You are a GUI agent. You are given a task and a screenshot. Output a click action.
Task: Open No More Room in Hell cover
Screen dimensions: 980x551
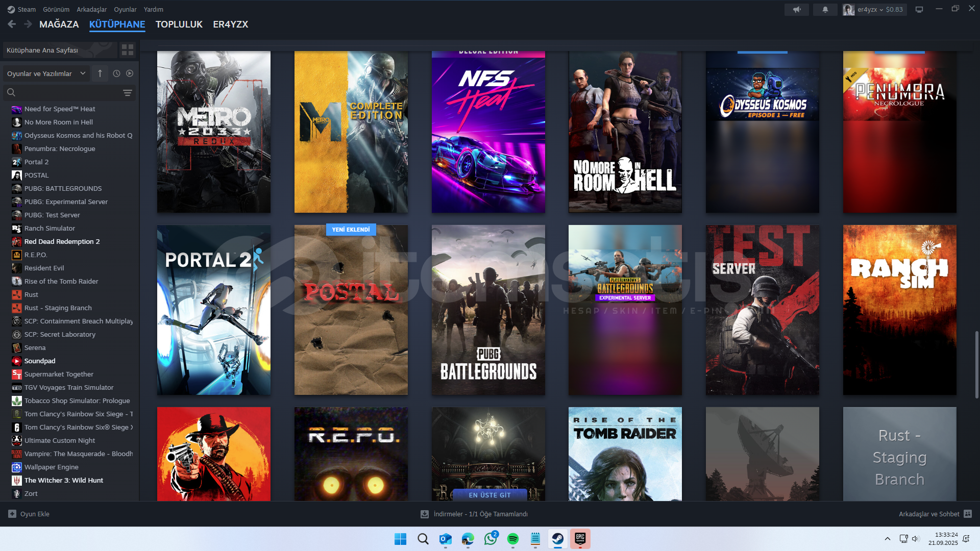click(625, 132)
